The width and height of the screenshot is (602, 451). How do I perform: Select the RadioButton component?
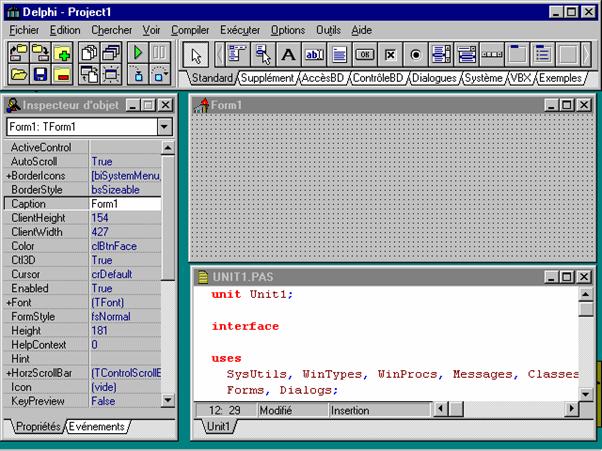pos(415,55)
